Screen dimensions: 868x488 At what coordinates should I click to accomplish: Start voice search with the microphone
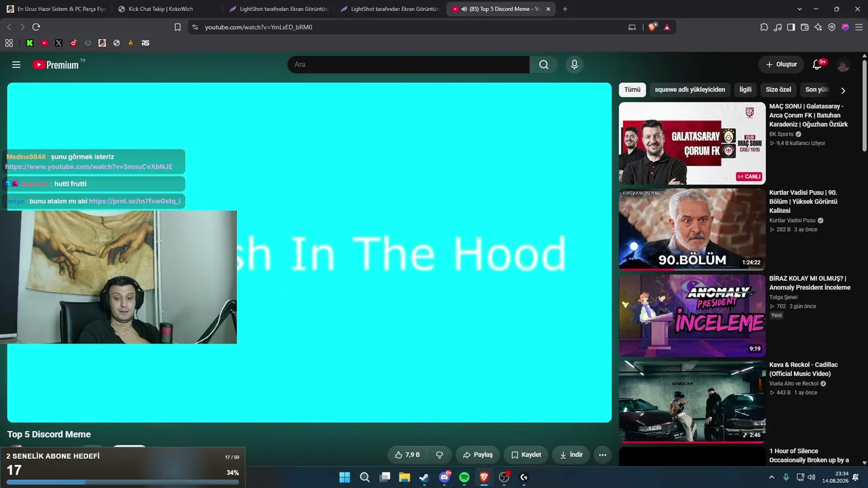pos(574,64)
